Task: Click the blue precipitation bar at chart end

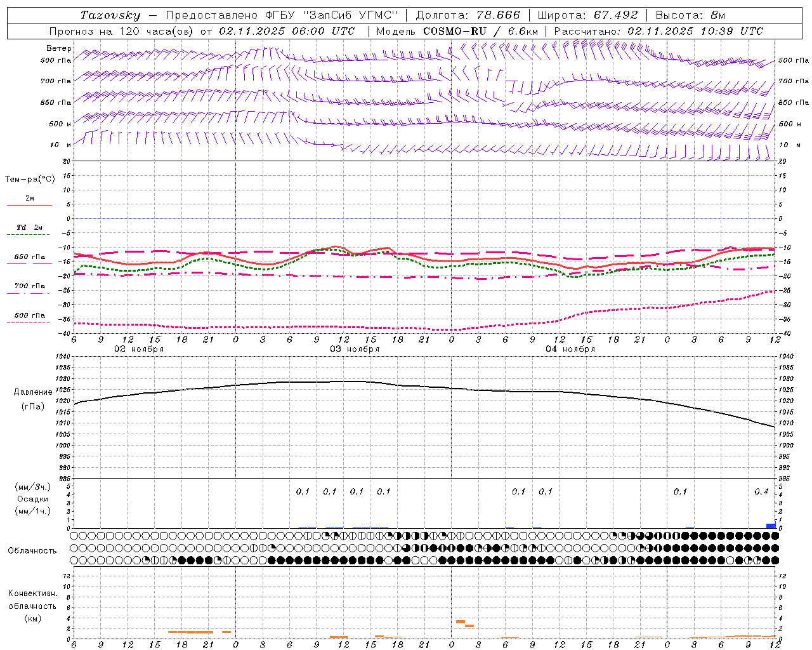Action: pos(771,526)
